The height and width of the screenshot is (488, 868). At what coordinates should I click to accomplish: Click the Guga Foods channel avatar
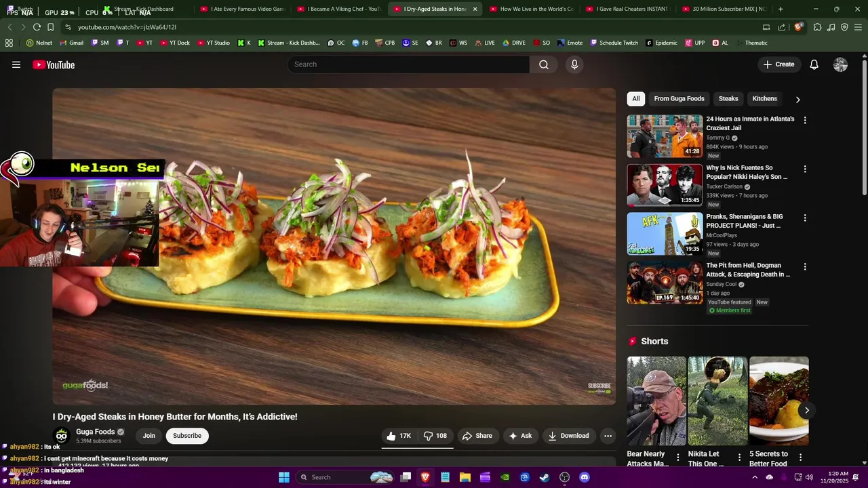pyautogui.click(x=61, y=436)
